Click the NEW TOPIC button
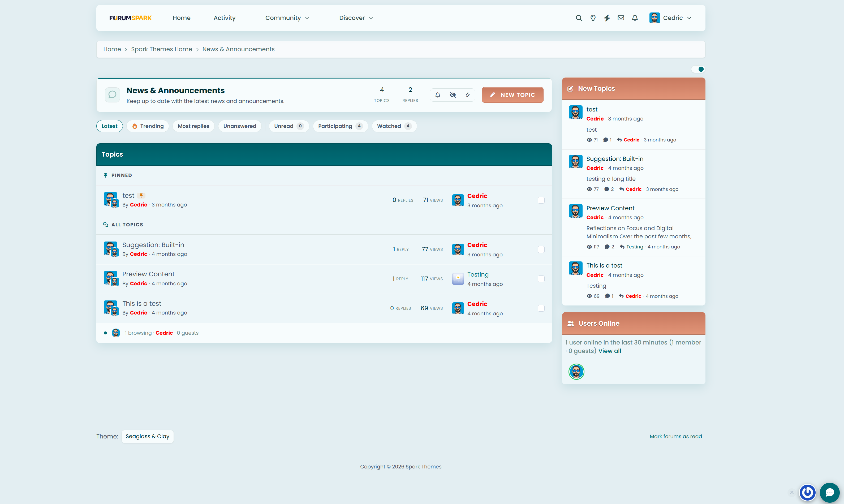The width and height of the screenshot is (844, 504). tap(513, 95)
